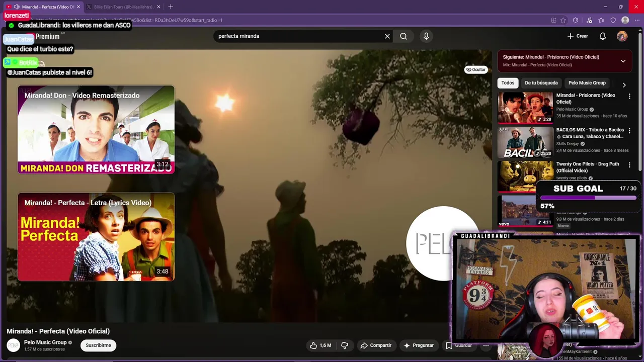The height and width of the screenshot is (362, 644).
Task: Open the browser extensions puzzle icon
Action: (576, 20)
